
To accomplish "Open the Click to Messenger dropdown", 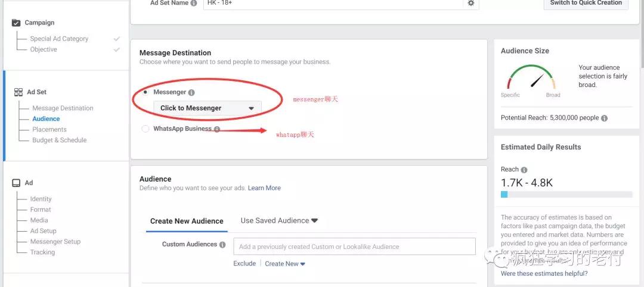I will pos(207,108).
